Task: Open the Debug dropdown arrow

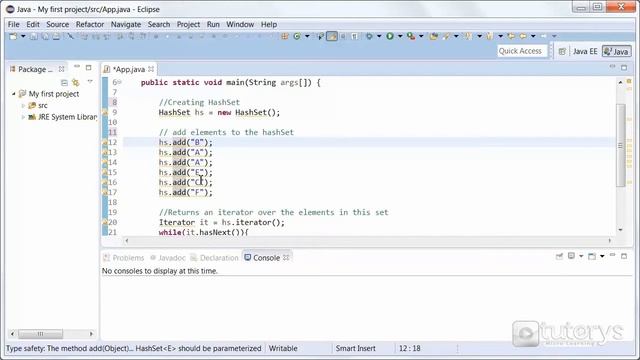Action: tap(379, 36)
